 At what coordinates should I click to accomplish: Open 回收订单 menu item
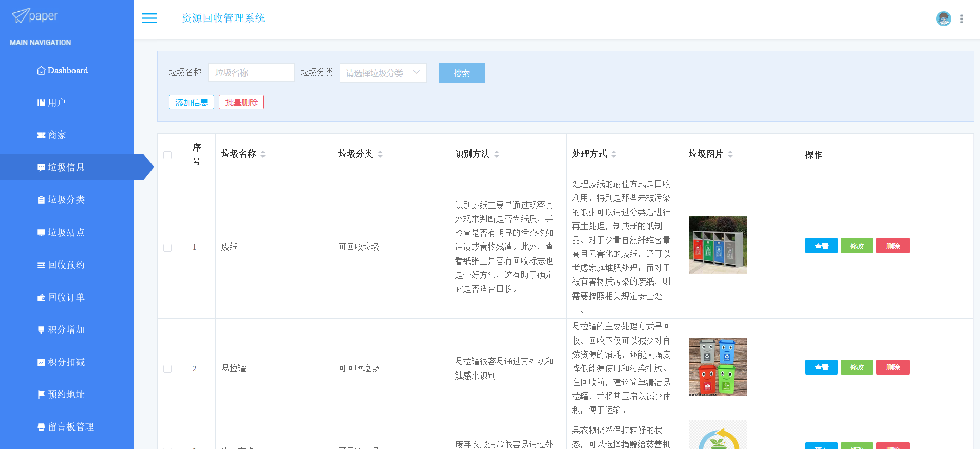[66, 297]
